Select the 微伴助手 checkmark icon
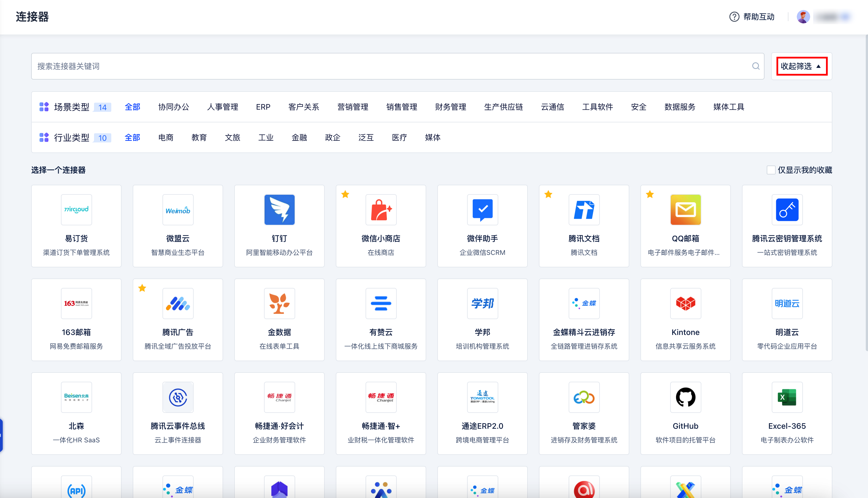This screenshot has height=498, width=868. click(483, 210)
